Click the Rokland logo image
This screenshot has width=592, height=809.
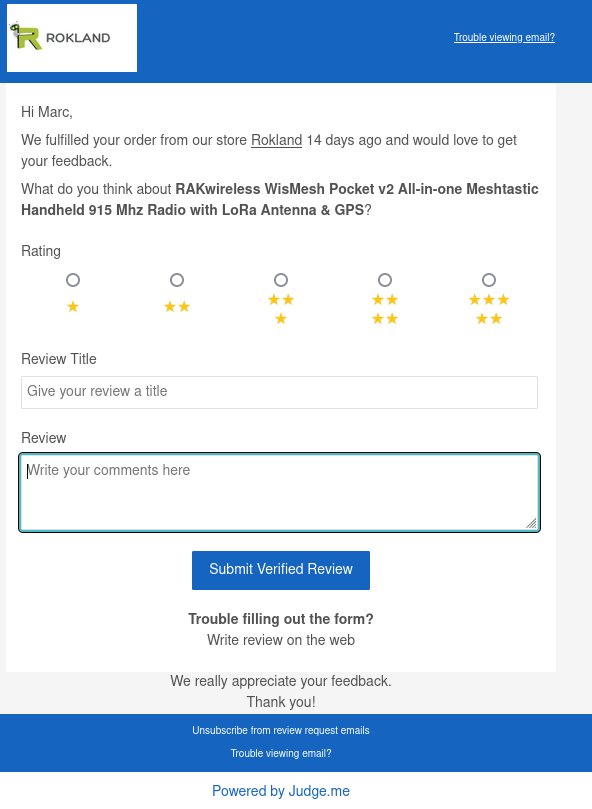coord(72,38)
